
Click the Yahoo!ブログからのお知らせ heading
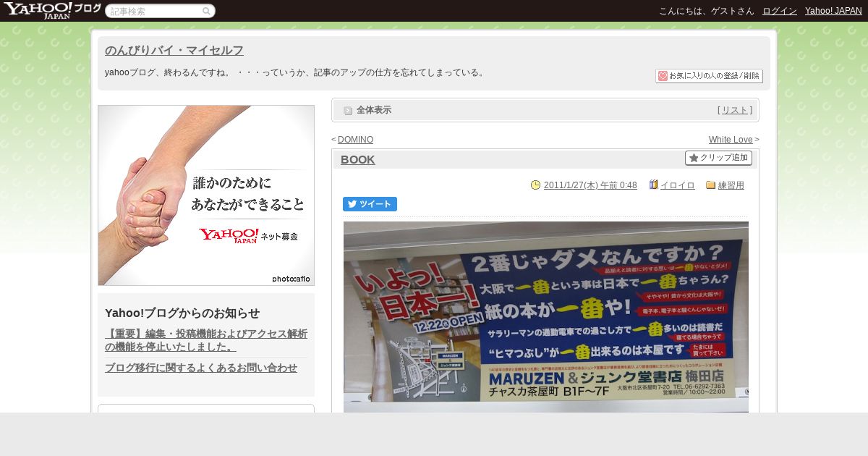(182, 313)
